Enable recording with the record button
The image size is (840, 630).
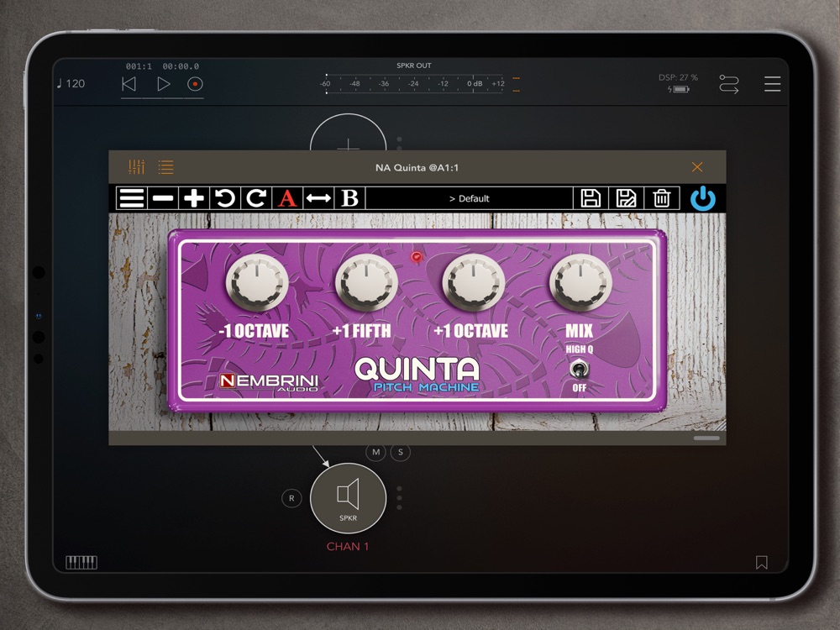[x=195, y=84]
